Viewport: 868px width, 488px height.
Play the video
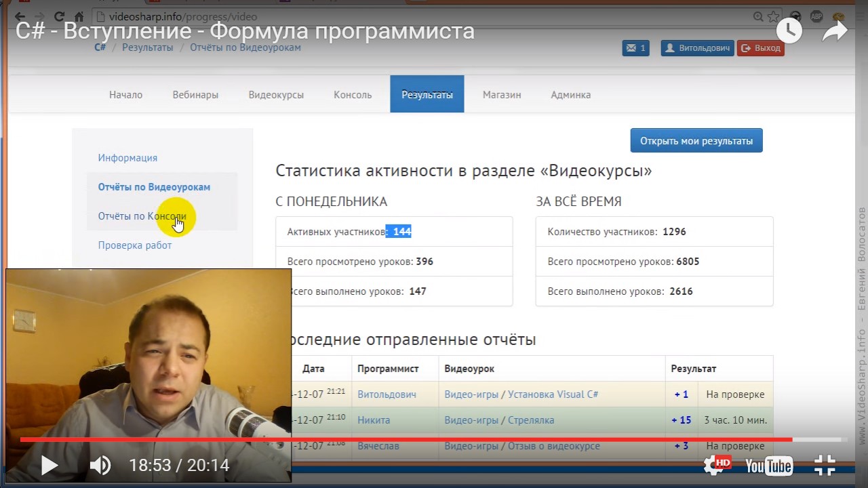coord(50,465)
